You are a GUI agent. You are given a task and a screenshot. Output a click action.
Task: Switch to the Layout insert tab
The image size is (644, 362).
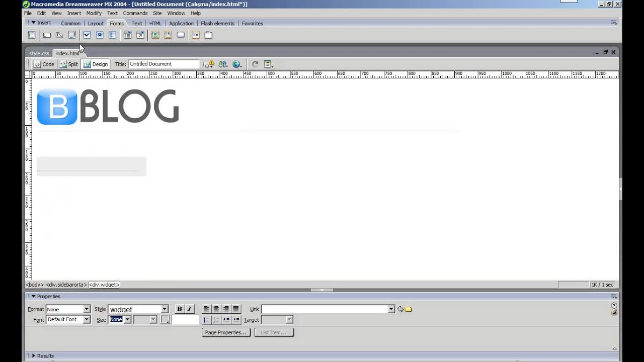coord(96,23)
